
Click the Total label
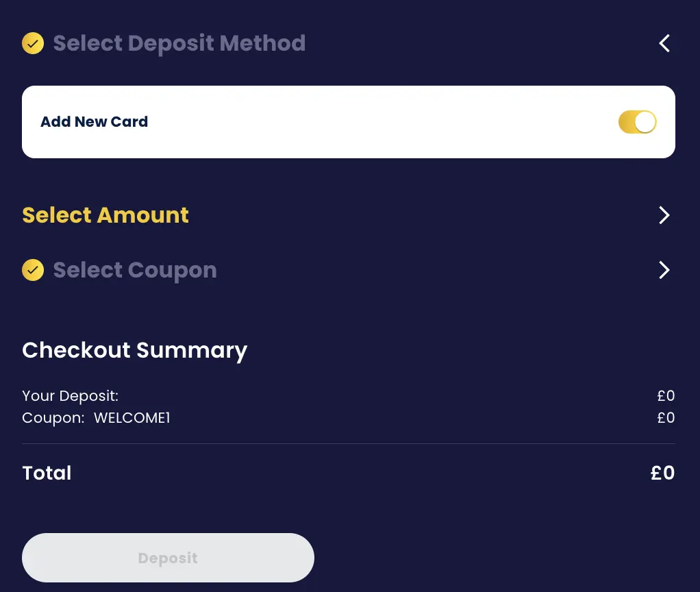coord(47,473)
